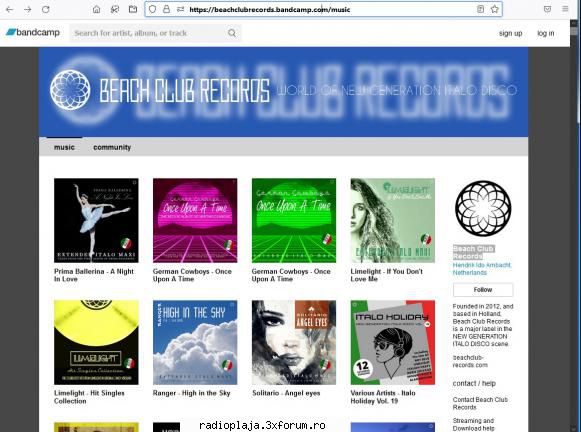Image resolution: width=581 pixels, height=432 pixels.
Task: Open the browser hamburger menu
Action: point(565,9)
